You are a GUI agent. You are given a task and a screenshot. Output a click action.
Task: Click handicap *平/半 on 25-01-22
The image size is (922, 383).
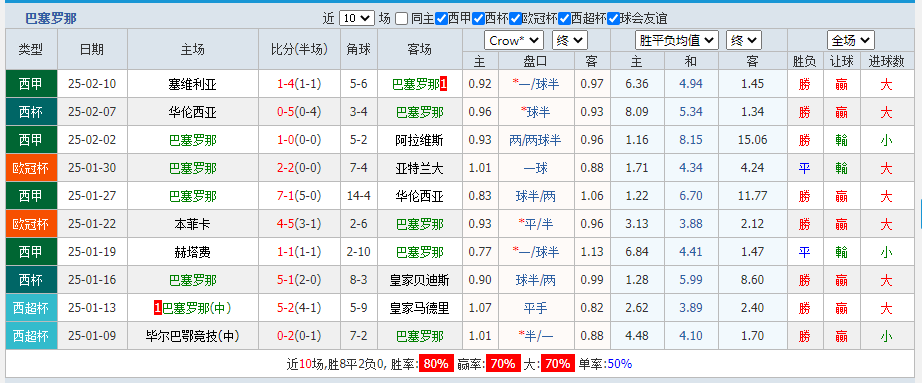pos(535,224)
